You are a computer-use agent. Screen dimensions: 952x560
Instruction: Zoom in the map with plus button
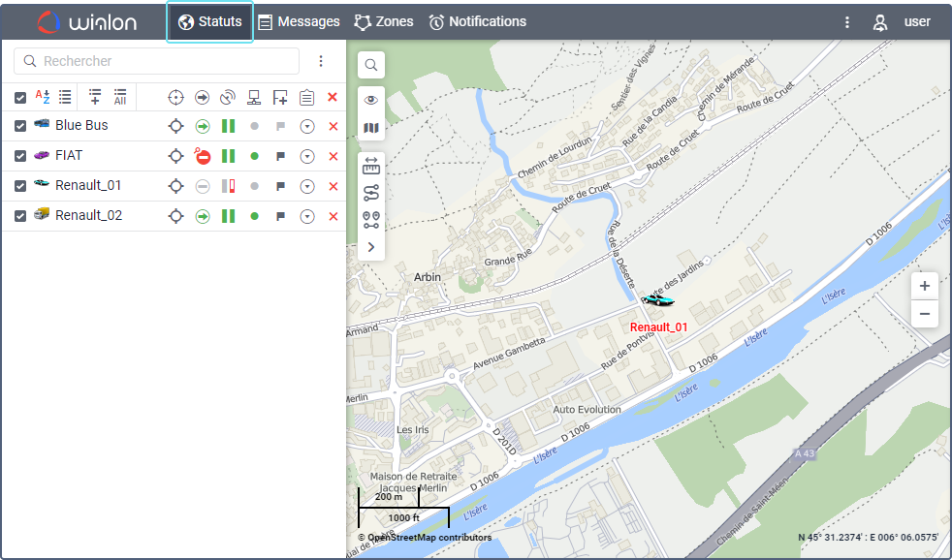coord(925,286)
